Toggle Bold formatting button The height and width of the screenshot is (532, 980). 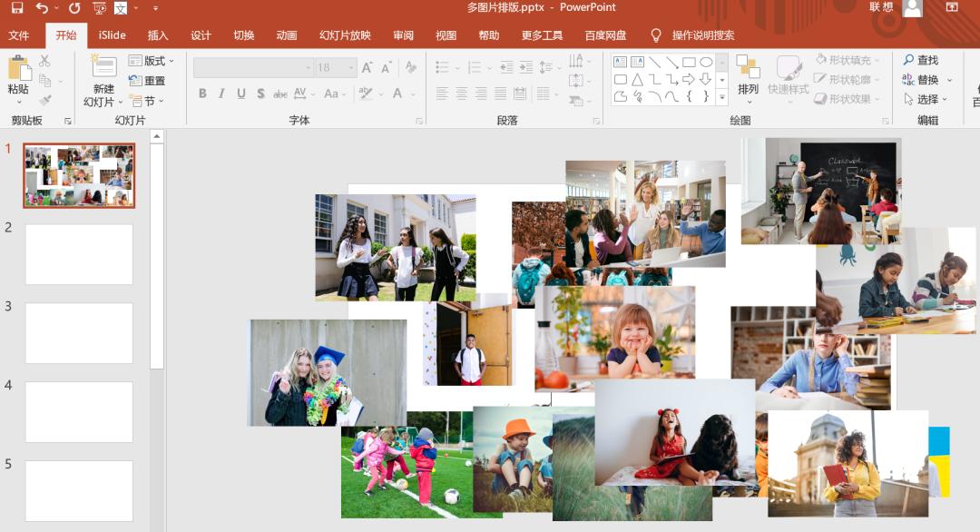(x=202, y=94)
